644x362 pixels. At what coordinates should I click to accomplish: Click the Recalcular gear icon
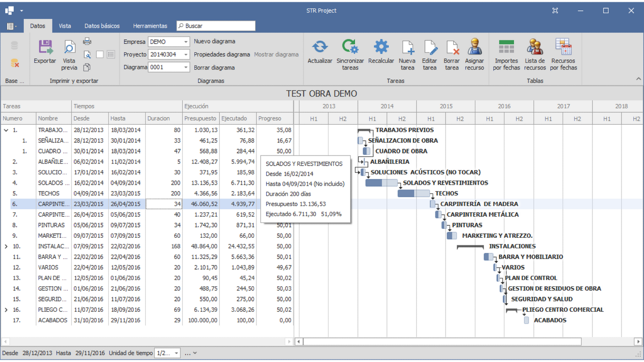(x=381, y=47)
